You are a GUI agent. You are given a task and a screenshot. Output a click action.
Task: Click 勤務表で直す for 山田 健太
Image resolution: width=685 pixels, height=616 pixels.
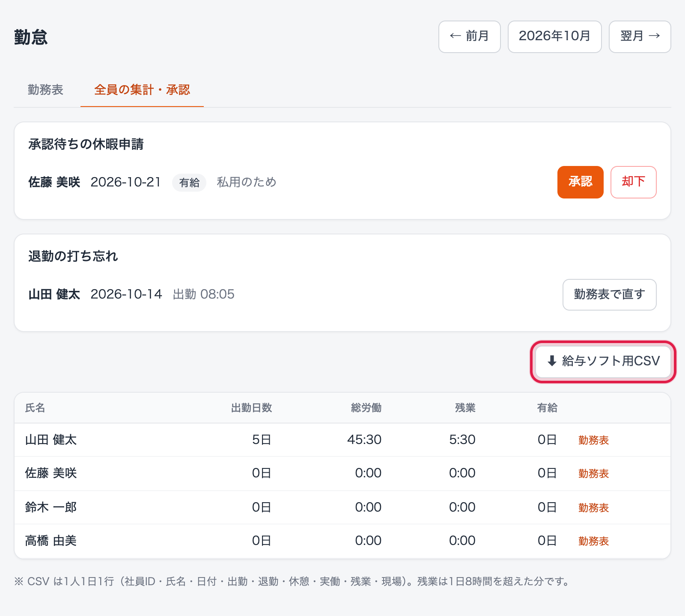coord(610,295)
